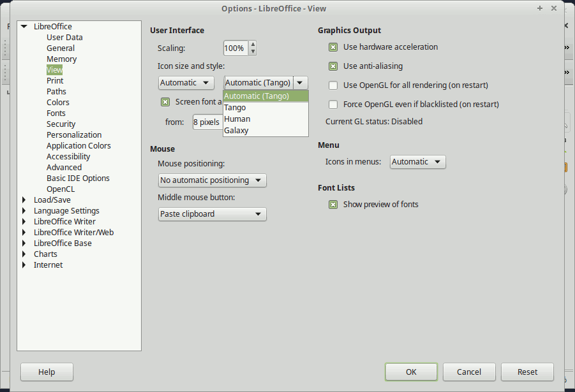
Task: Open the OpenCL settings page
Action: click(61, 189)
